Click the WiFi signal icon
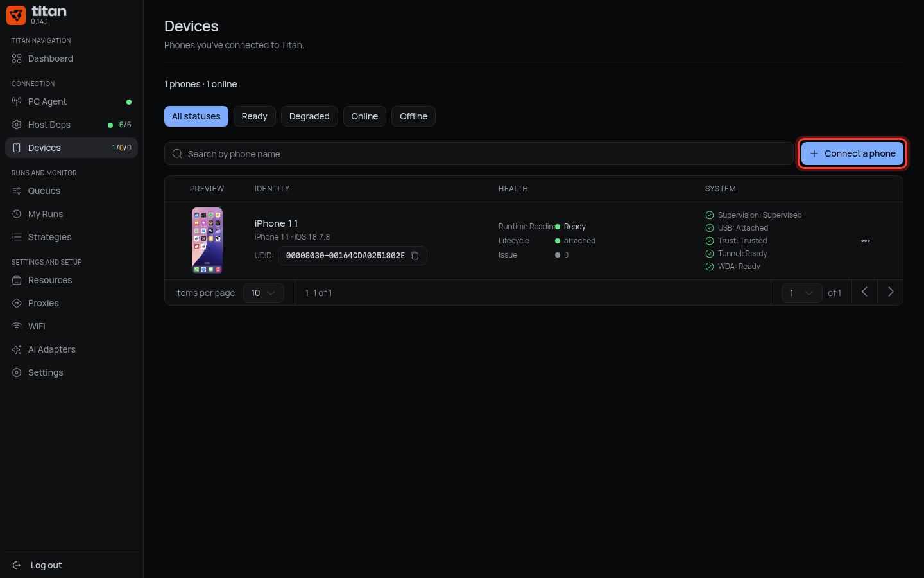 pos(17,326)
